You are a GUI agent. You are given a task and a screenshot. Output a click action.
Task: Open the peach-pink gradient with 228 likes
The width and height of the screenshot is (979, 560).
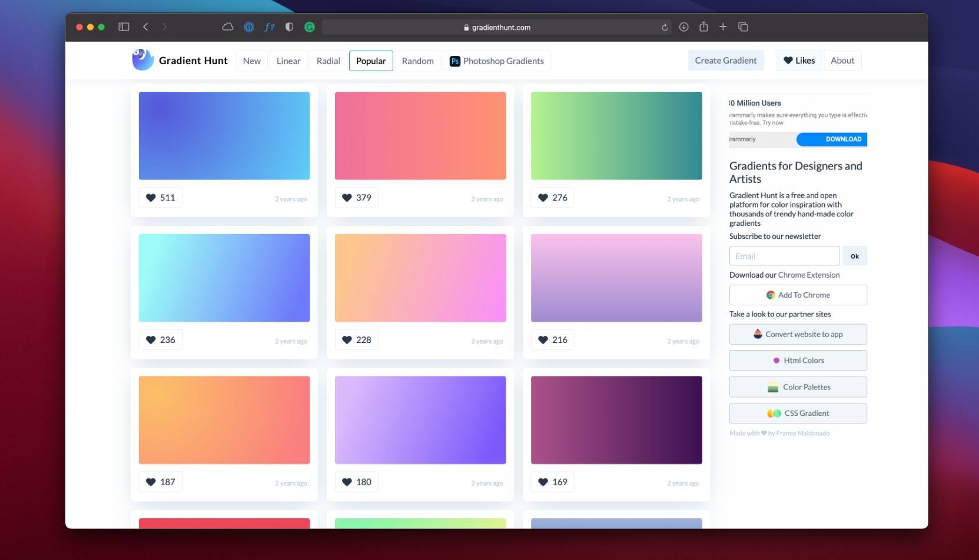420,278
